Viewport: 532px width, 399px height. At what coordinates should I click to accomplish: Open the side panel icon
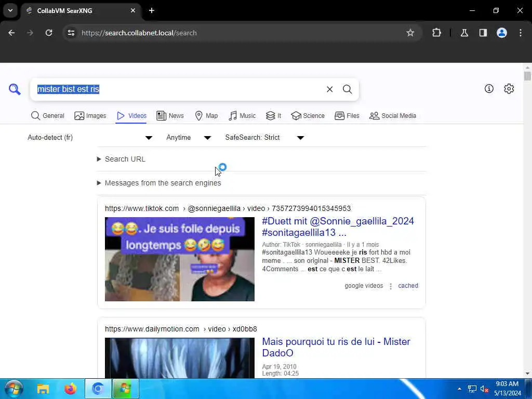click(x=483, y=33)
